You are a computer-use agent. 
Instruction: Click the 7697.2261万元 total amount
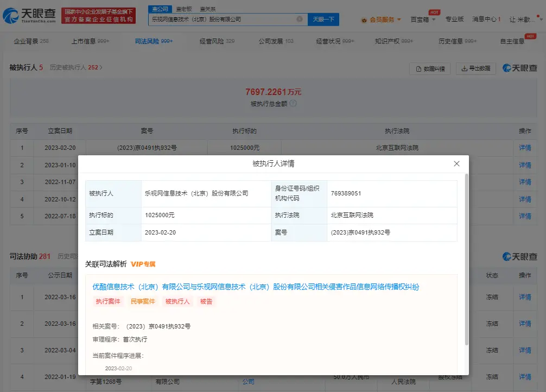pyautogui.click(x=274, y=92)
